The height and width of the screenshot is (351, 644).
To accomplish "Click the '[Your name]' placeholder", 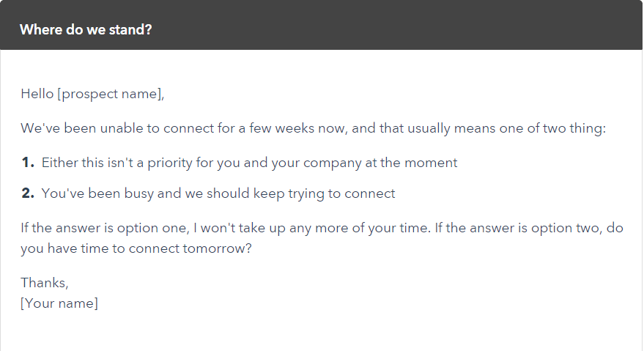I will point(59,303).
